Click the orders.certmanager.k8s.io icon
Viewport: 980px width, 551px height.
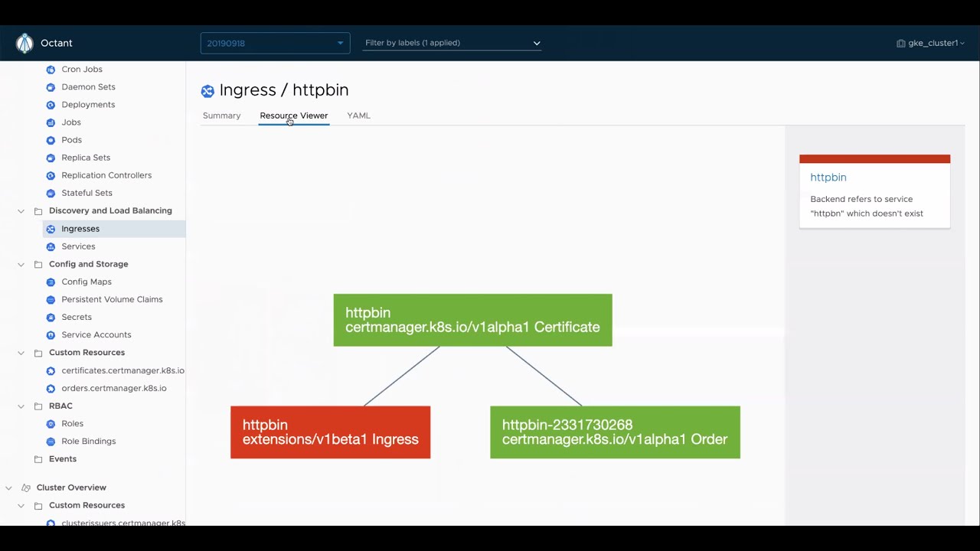[51, 388]
